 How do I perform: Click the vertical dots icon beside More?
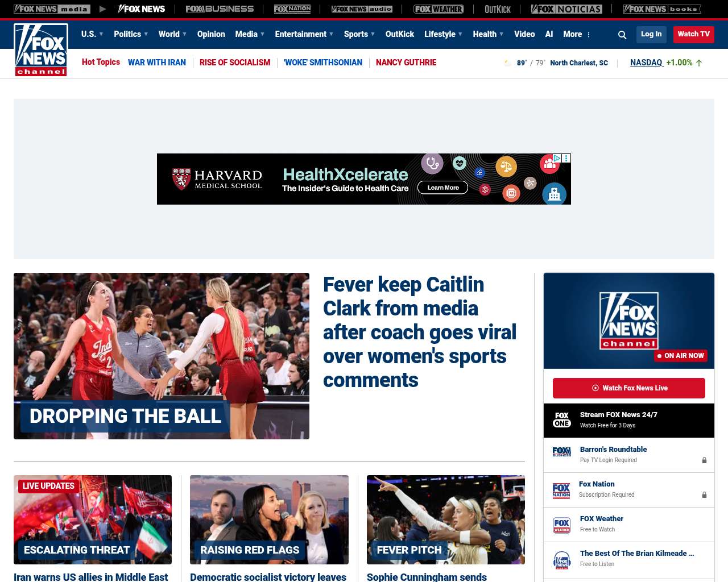(589, 35)
